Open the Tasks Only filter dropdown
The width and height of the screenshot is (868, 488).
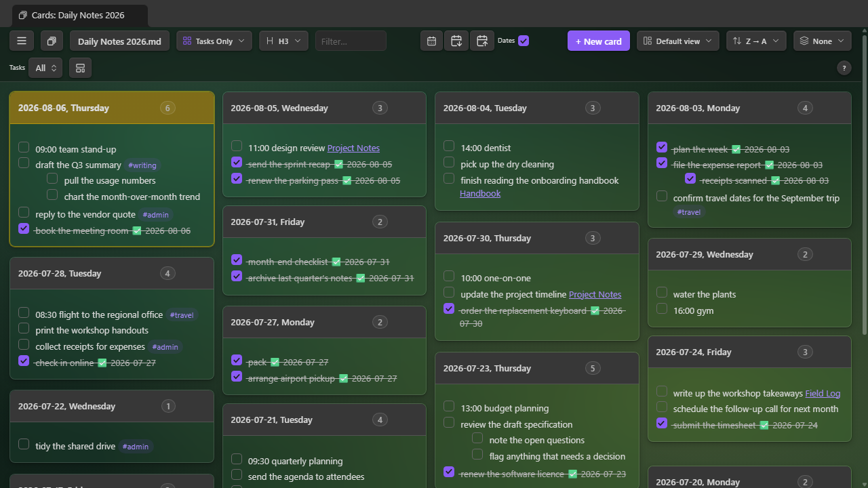click(x=214, y=41)
